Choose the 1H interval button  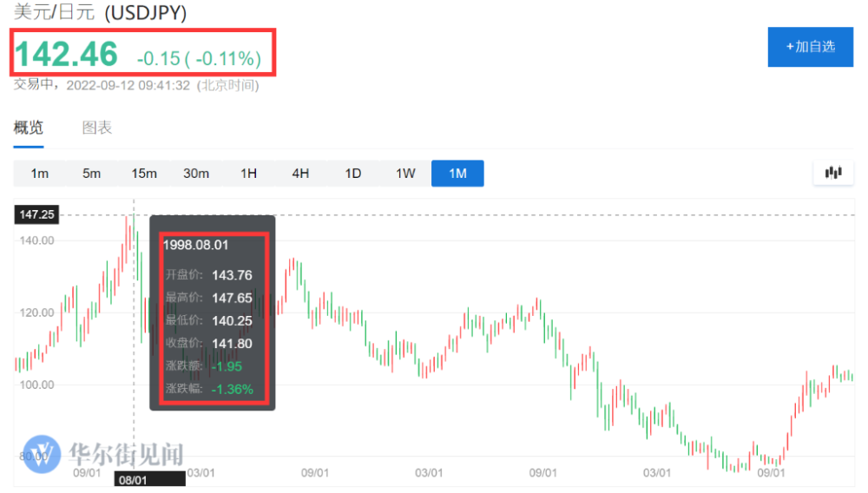tap(249, 174)
